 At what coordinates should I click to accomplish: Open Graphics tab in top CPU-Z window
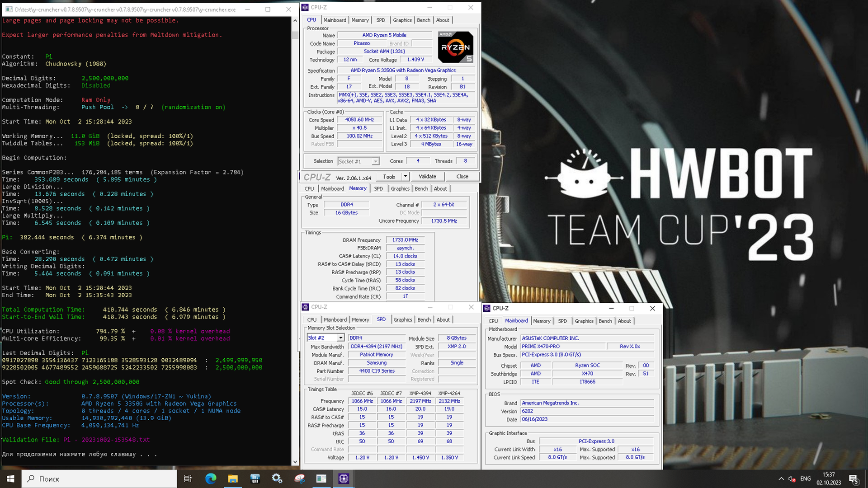(402, 20)
